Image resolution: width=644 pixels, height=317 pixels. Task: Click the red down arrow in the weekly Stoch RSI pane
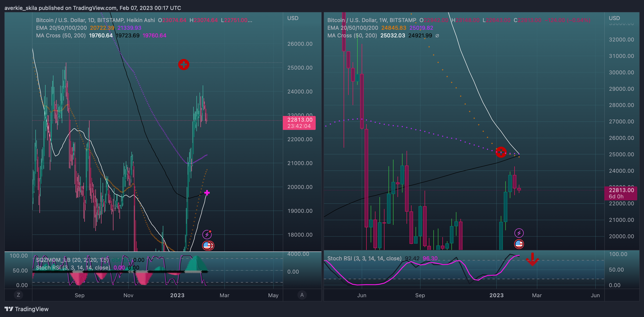pyautogui.click(x=532, y=259)
